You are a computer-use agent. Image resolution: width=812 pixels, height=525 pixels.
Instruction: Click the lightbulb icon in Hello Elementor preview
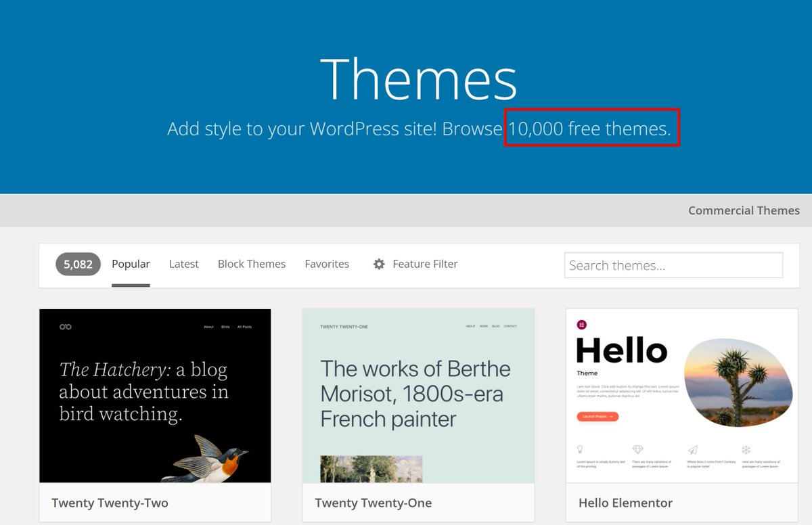(581, 450)
